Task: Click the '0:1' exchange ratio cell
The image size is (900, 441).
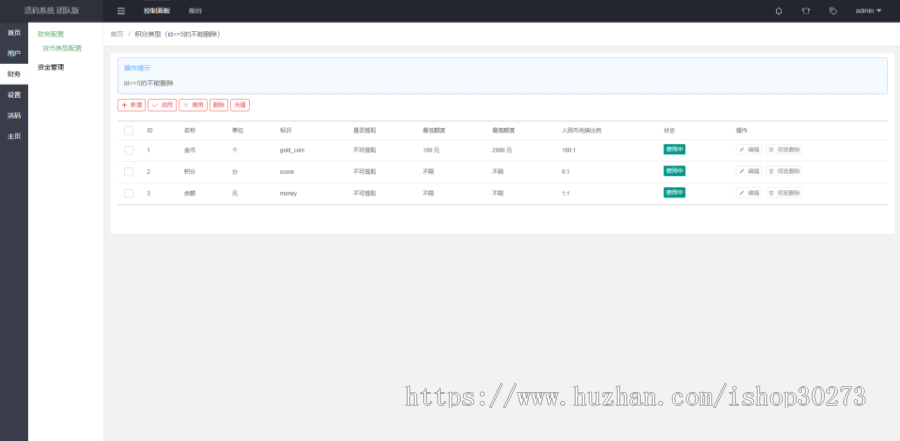Action: click(x=566, y=172)
